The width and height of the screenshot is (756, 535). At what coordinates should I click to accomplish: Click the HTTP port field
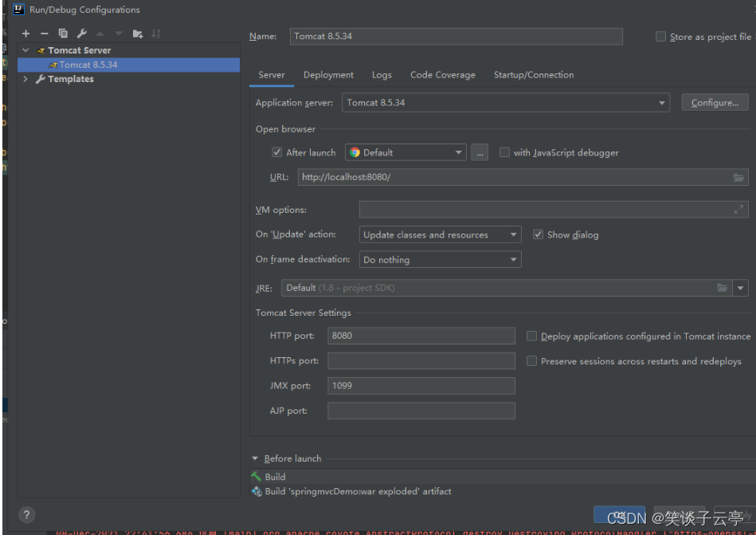pos(421,336)
